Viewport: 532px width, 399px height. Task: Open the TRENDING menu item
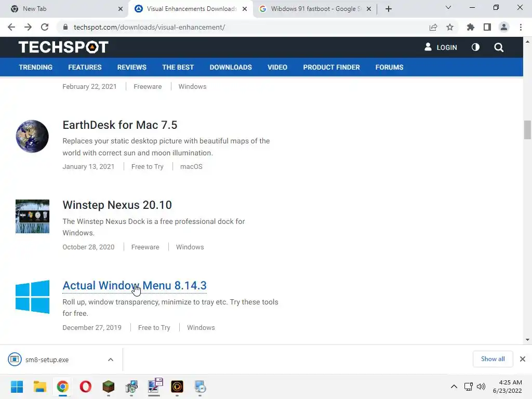point(36,67)
